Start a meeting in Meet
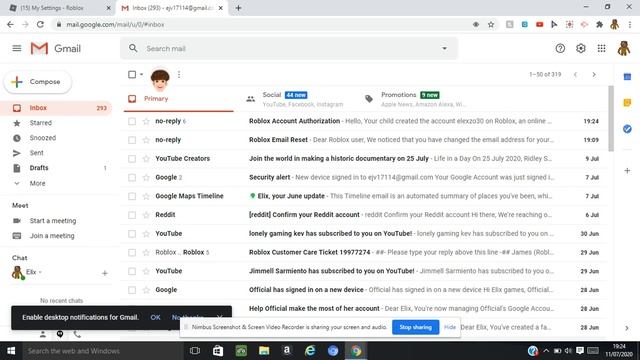 (x=53, y=221)
